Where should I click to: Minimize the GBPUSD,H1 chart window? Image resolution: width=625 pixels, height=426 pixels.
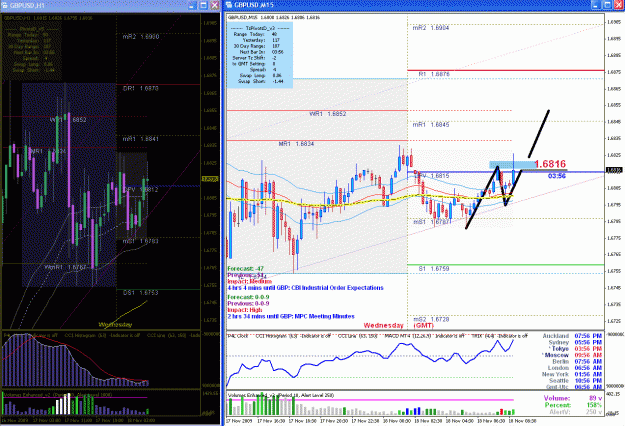click(192, 5)
